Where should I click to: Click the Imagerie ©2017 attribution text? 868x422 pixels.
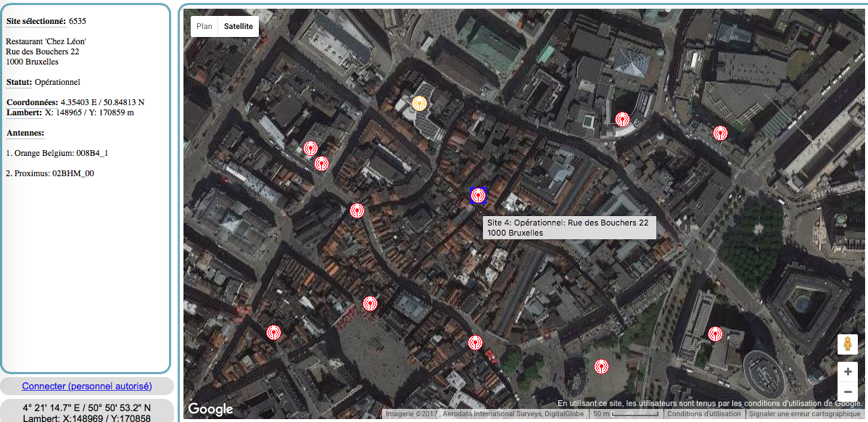coord(485,414)
